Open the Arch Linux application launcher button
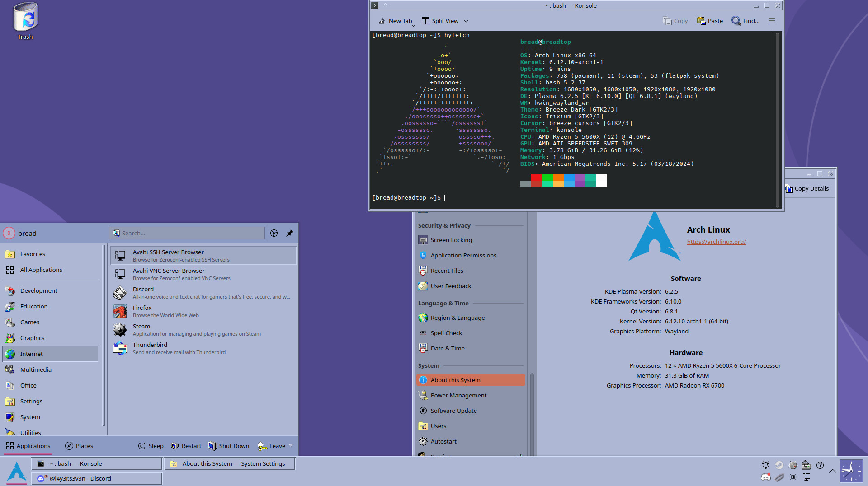The image size is (868, 486). (x=17, y=471)
